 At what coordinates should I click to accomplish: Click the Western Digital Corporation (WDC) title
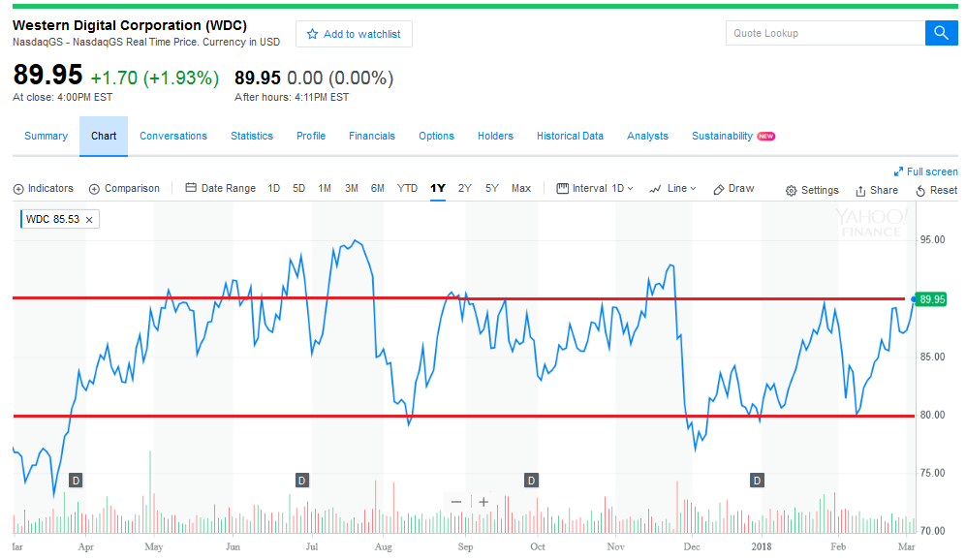tap(130, 25)
